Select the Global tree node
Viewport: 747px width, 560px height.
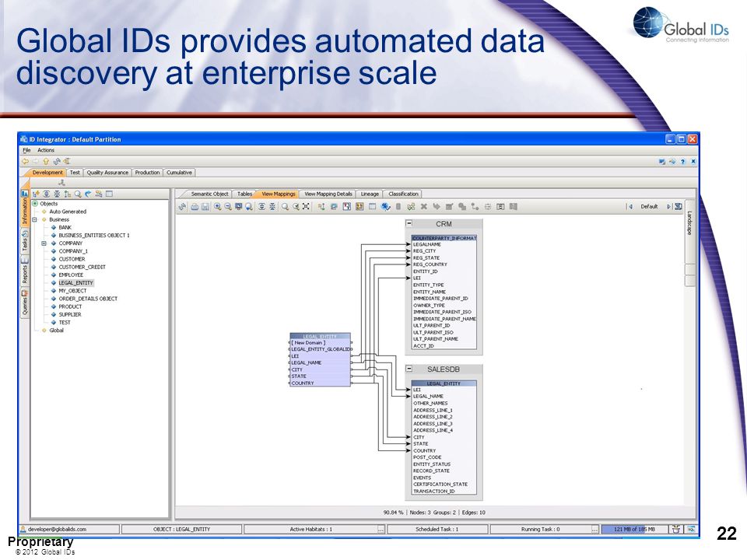click(56, 331)
